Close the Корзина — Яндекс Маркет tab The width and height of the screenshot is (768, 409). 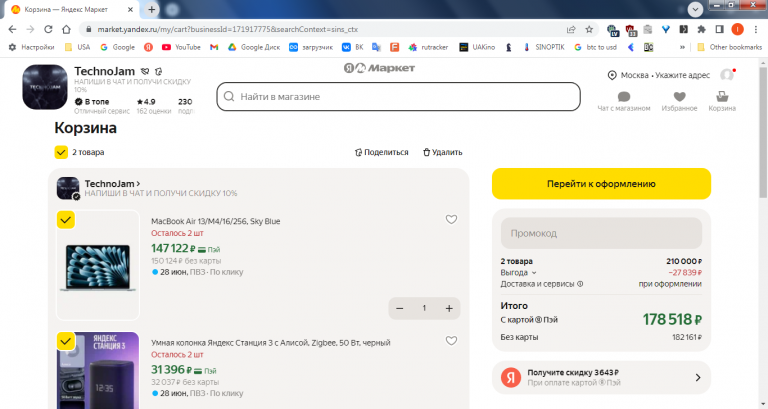coord(130,9)
